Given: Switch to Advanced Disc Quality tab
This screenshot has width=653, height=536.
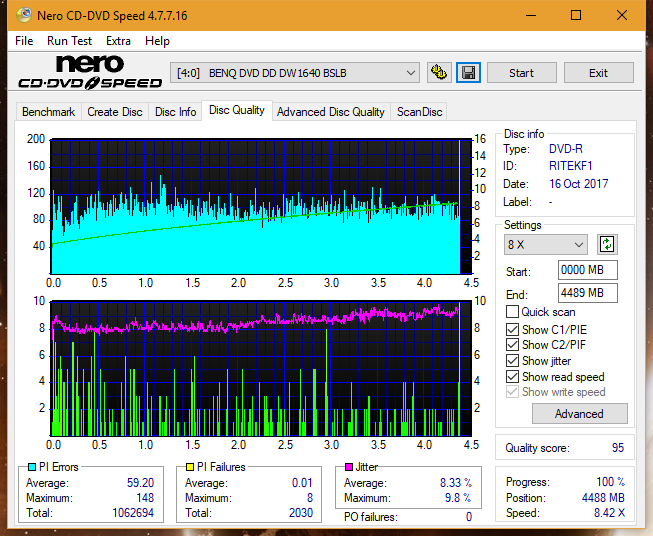Looking at the screenshot, I should [331, 112].
